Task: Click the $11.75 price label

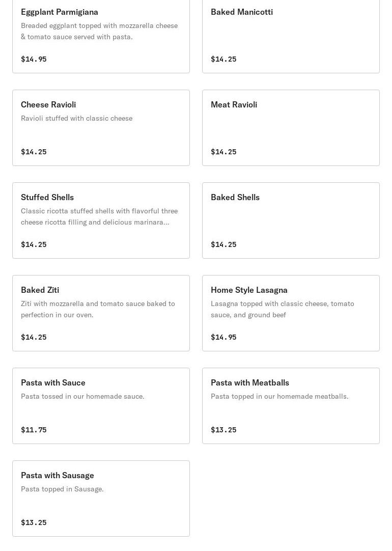Action: click(34, 430)
